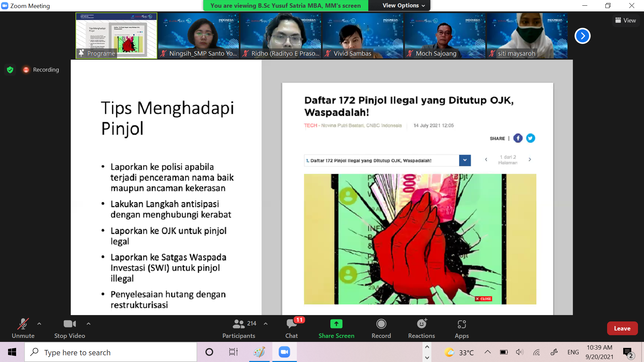The width and height of the screenshot is (644, 362).
Task: Go to next article page arrow
Action: coord(530,160)
